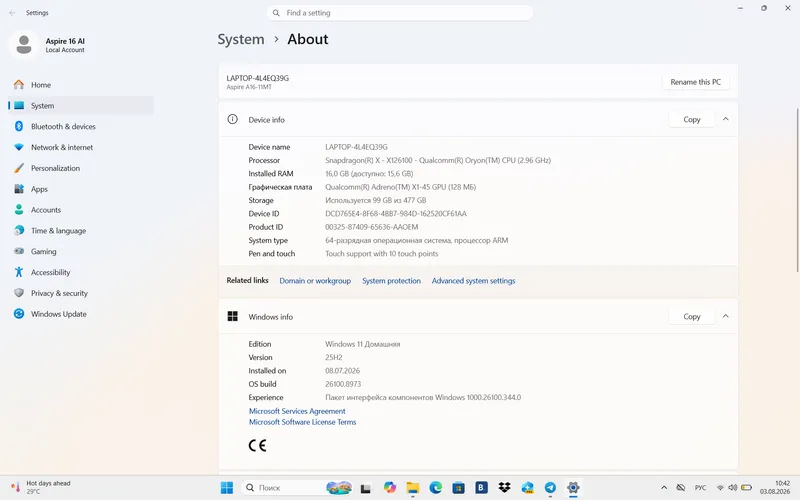Open Network & internet settings
The height and width of the screenshot is (500, 800).
[81, 147]
